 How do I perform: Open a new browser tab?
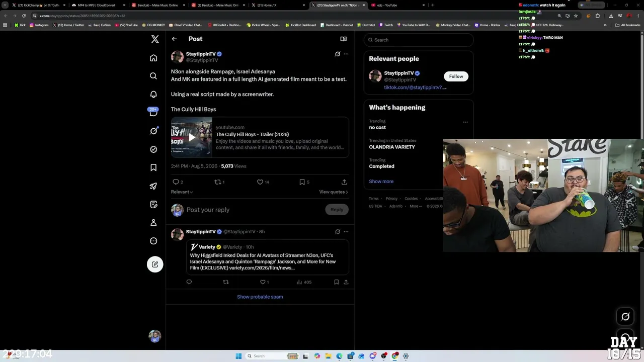[432, 5]
